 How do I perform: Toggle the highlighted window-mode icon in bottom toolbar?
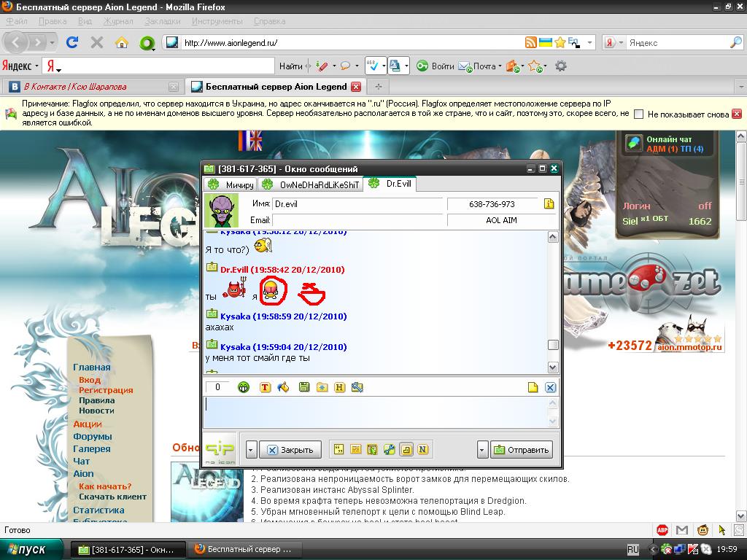click(x=406, y=449)
